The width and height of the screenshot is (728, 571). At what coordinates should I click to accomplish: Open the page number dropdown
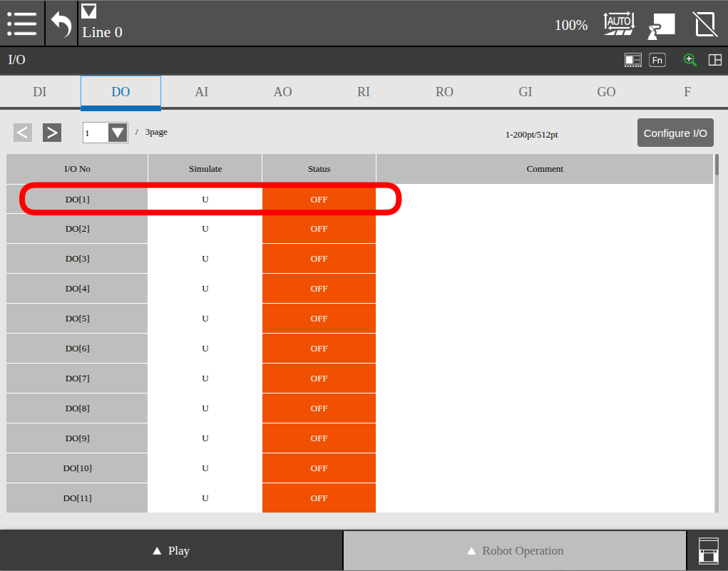tap(117, 133)
